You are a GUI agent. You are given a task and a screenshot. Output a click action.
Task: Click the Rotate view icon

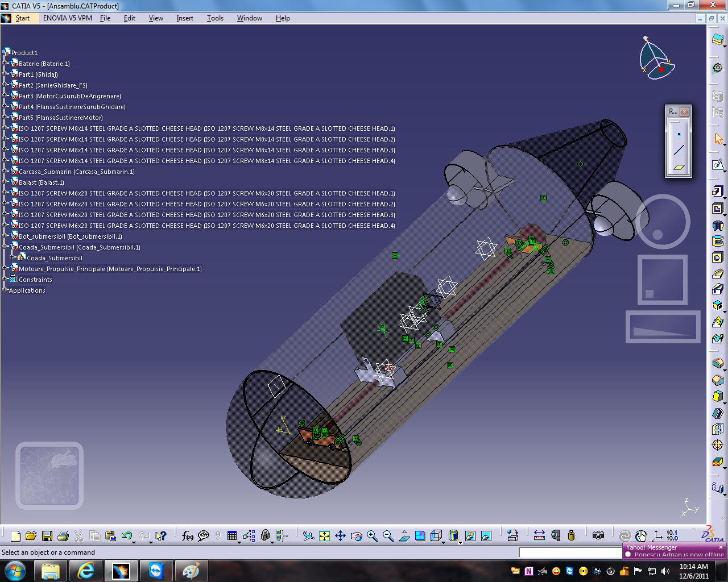pyautogui.click(x=356, y=535)
